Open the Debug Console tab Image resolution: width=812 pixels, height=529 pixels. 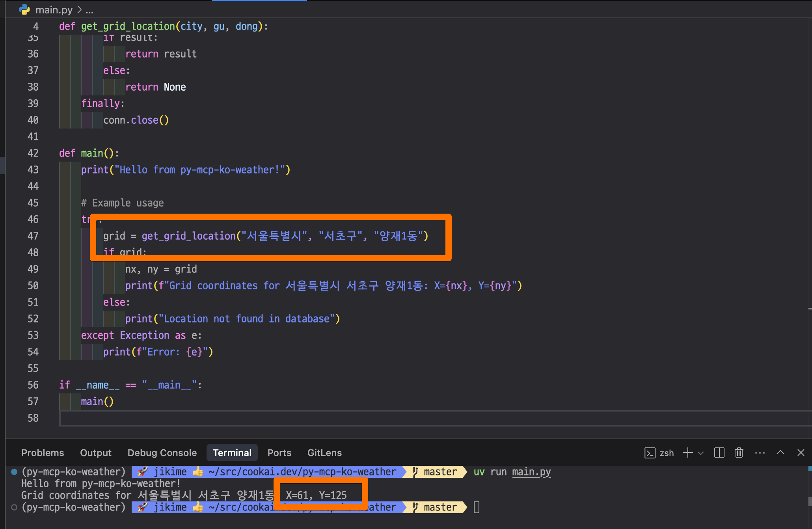point(162,453)
